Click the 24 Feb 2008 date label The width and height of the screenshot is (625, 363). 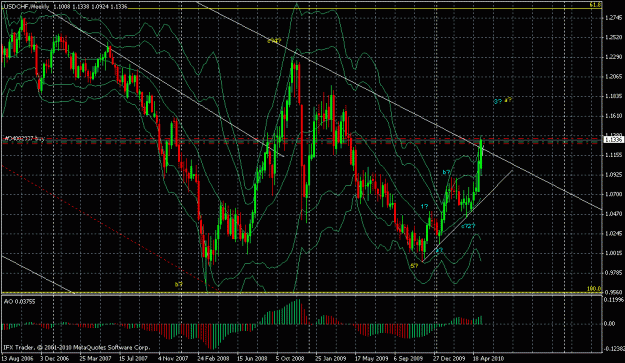point(213,358)
